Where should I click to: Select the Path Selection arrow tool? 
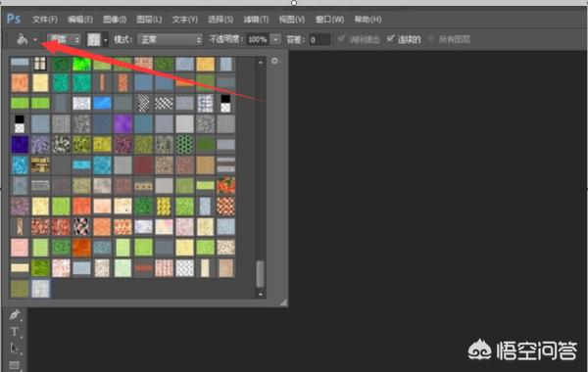15,349
